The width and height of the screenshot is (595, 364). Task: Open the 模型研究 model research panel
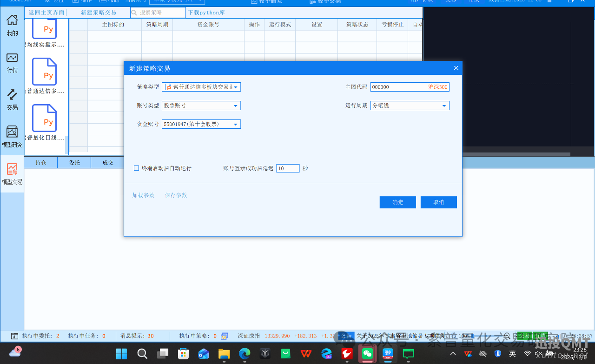tap(12, 136)
